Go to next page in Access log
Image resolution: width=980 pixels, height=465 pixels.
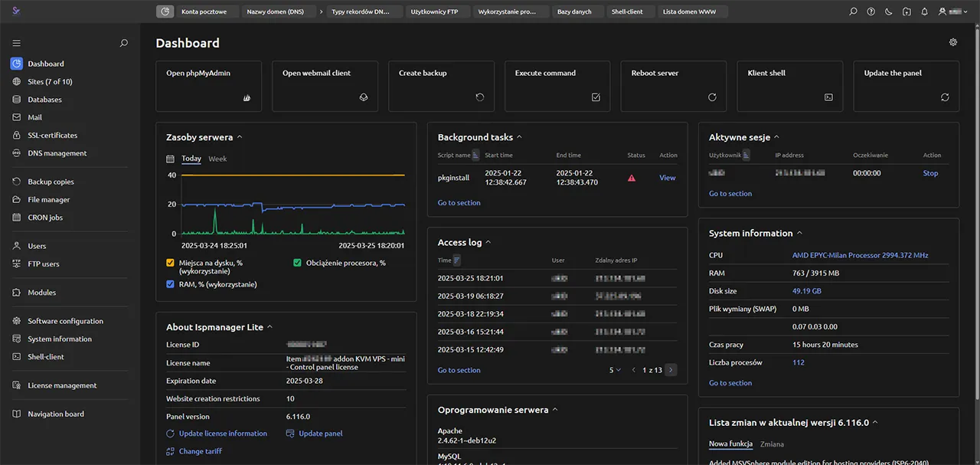click(671, 370)
